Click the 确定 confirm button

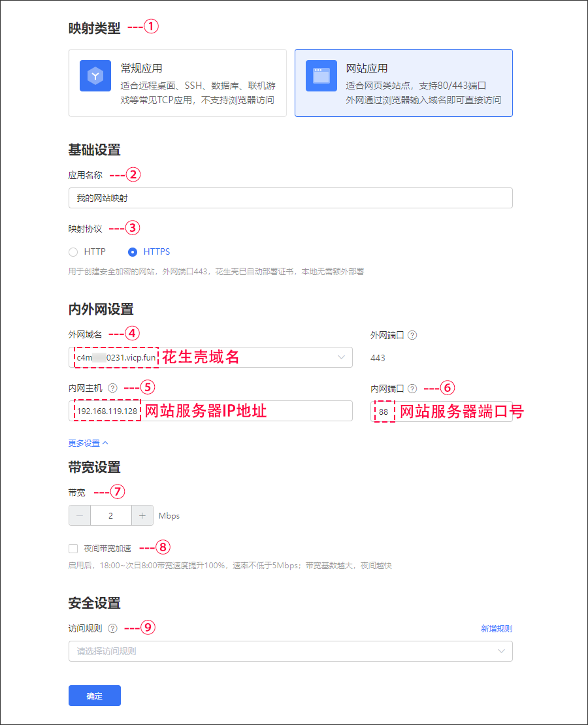pyautogui.click(x=94, y=696)
